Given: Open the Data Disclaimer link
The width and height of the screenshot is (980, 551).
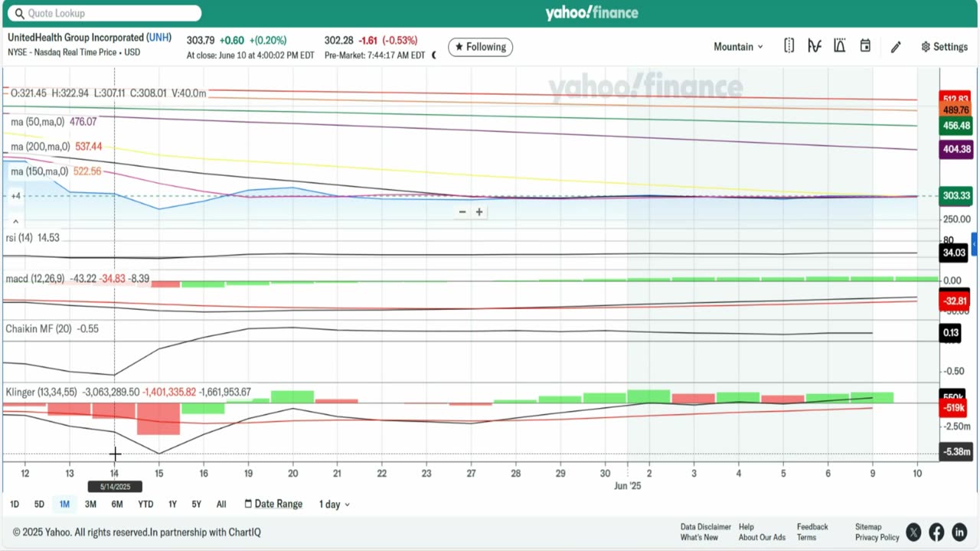Looking at the screenshot, I should click(x=705, y=527).
